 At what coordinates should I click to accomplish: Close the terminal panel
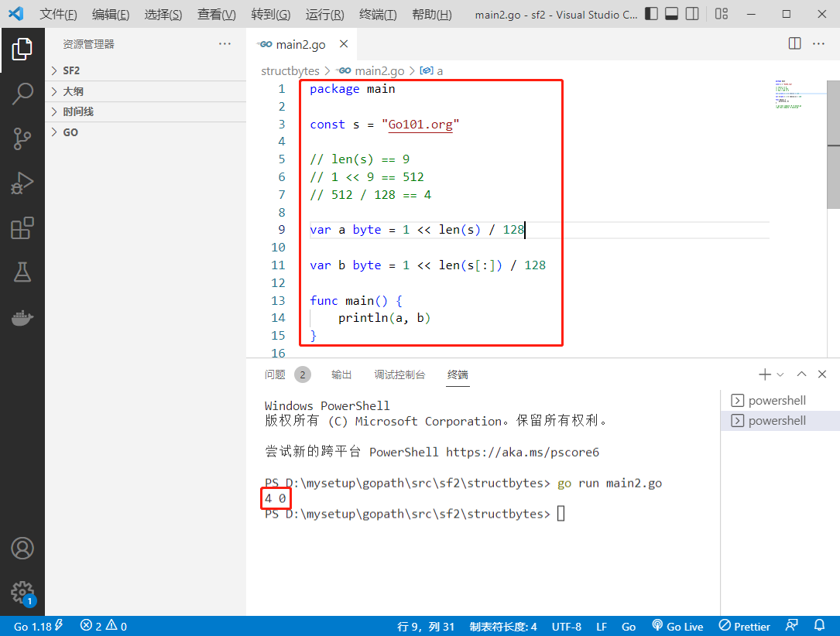(x=821, y=374)
